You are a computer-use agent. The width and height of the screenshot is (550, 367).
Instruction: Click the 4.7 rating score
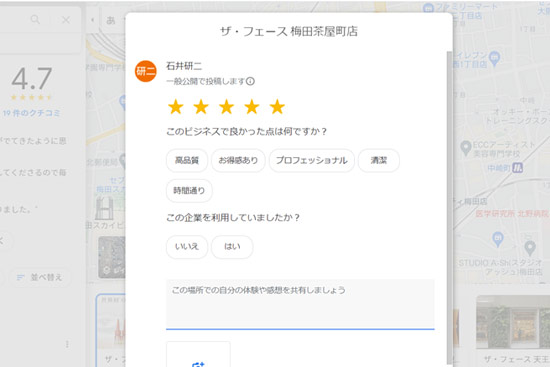coord(32,79)
